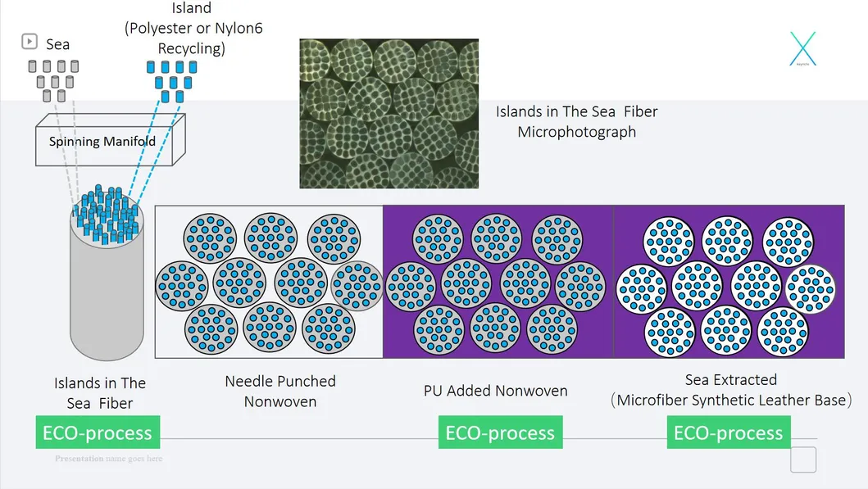Viewport: 868px width, 489px height.
Task: Click the Spinning Manifold box
Action: [102, 142]
